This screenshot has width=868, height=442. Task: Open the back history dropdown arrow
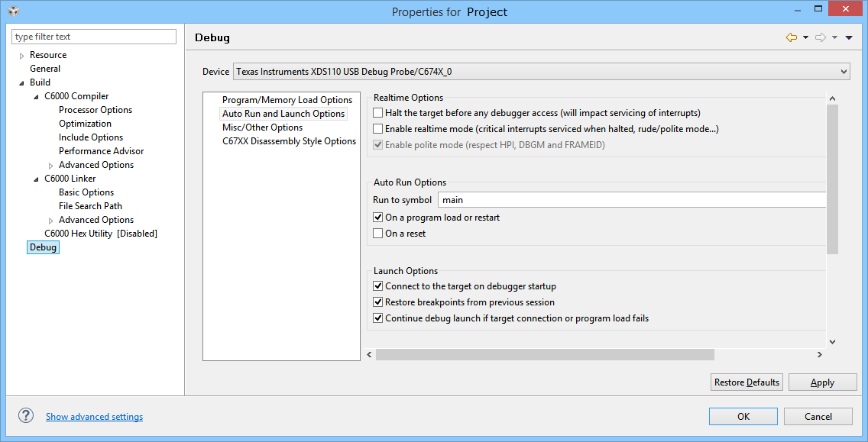(x=805, y=37)
